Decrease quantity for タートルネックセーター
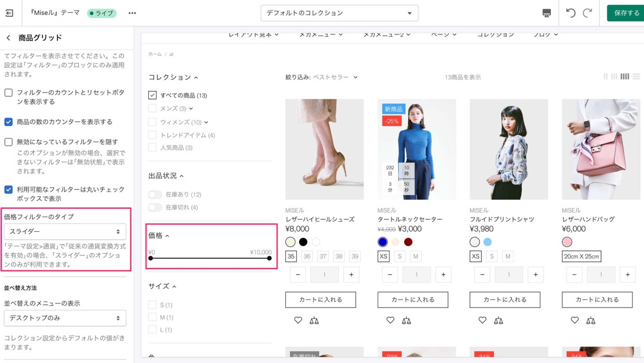Screen dimensions: 644x363 point(390,275)
